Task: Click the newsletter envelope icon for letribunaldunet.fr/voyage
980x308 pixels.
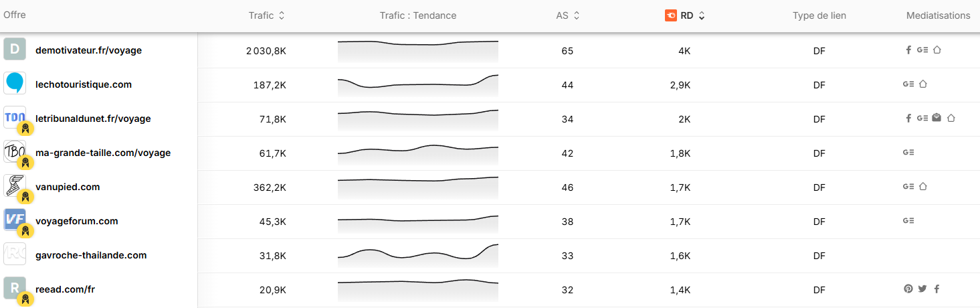Action: (x=937, y=118)
